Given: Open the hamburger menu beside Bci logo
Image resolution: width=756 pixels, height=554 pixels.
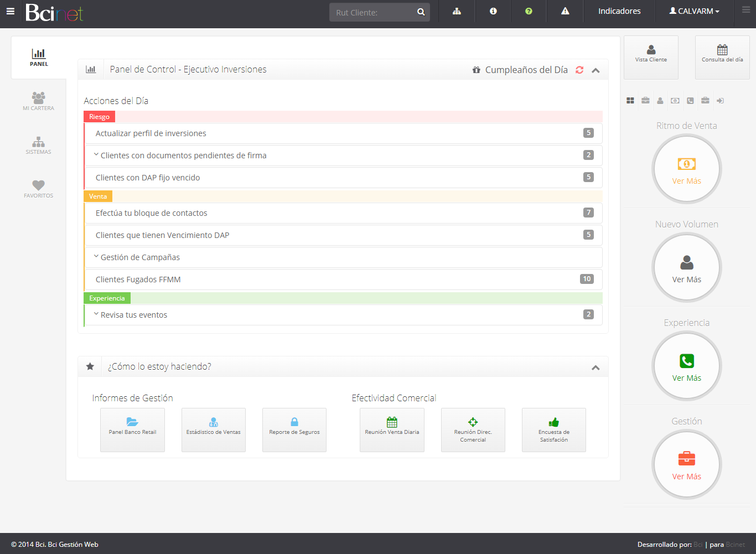Looking at the screenshot, I should coord(10,11).
